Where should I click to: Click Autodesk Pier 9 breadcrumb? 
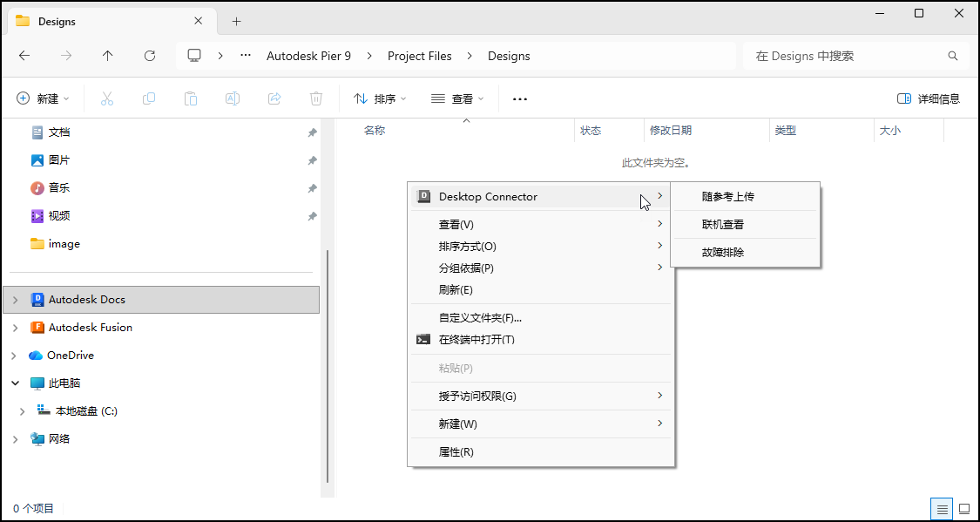pos(308,56)
